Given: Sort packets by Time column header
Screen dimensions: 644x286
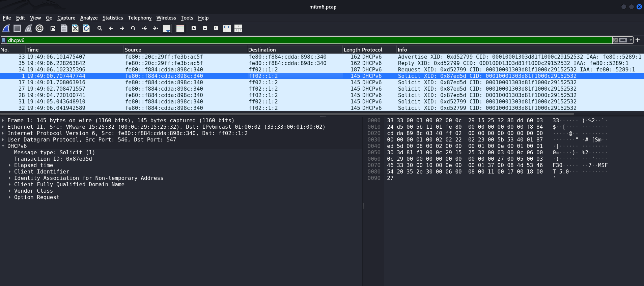Looking at the screenshot, I should (75, 50).
